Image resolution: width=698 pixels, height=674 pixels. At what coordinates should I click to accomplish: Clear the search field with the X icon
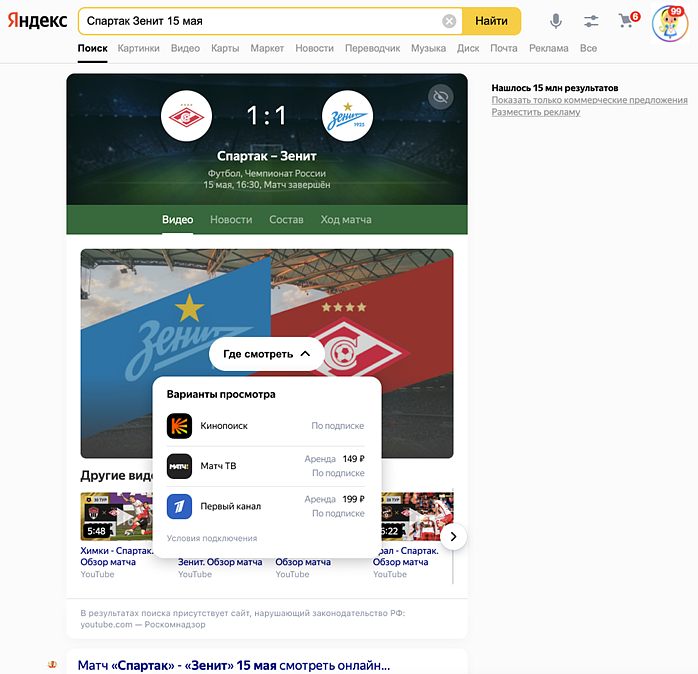click(x=449, y=21)
